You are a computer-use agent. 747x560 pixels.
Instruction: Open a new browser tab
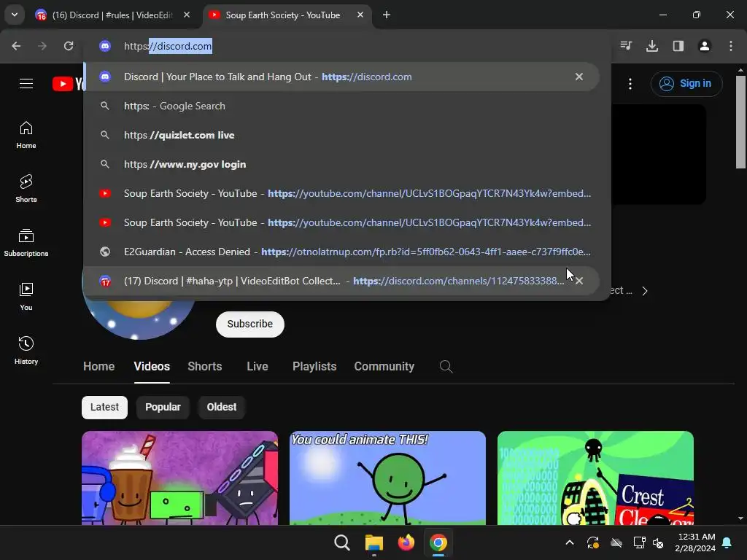[x=387, y=15]
